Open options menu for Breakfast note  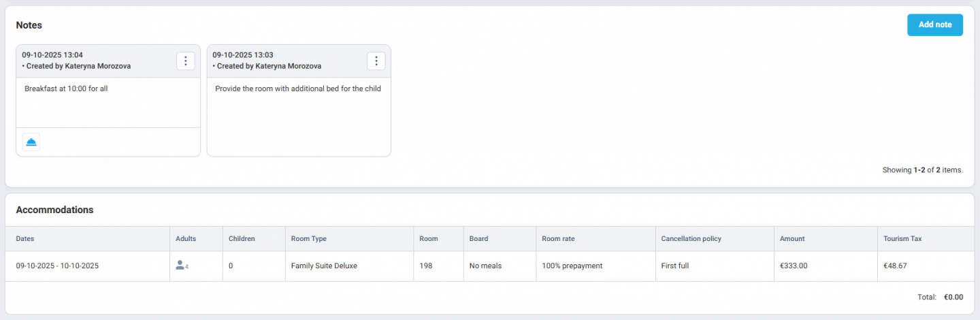tap(186, 61)
